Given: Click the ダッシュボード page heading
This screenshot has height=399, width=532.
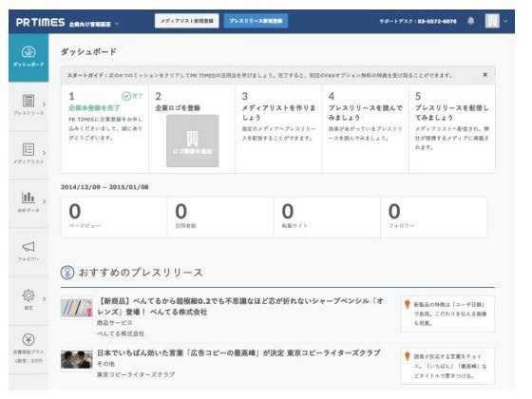Looking at the screenshot, I should point(88,51).
